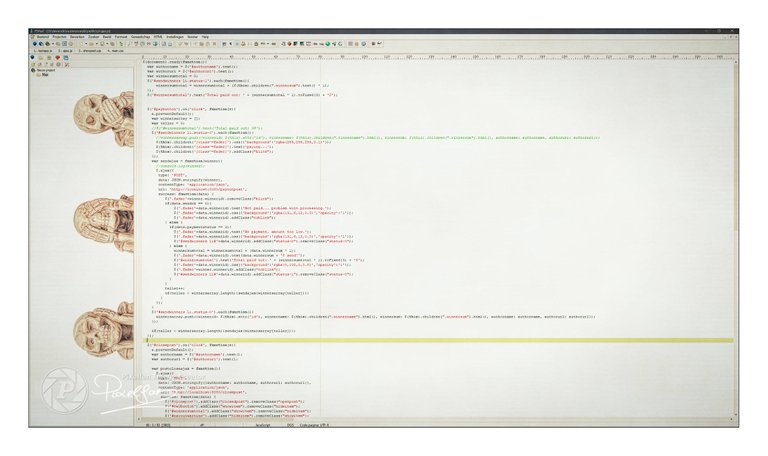Open the HTML menu
The width and height of the screenshot is (768, 456).
point(158,37)
